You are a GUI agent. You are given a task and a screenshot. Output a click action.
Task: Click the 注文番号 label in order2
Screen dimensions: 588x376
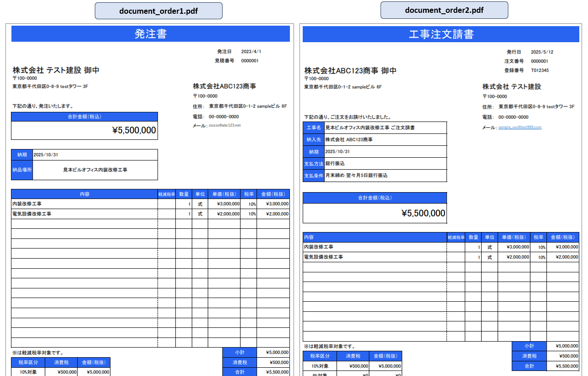click(514, 61)
